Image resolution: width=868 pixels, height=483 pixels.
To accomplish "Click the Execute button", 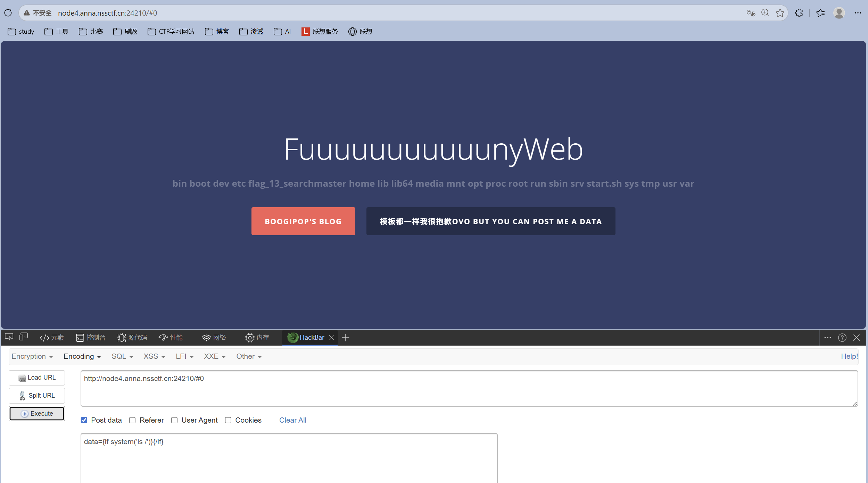I will coord(37,414).
